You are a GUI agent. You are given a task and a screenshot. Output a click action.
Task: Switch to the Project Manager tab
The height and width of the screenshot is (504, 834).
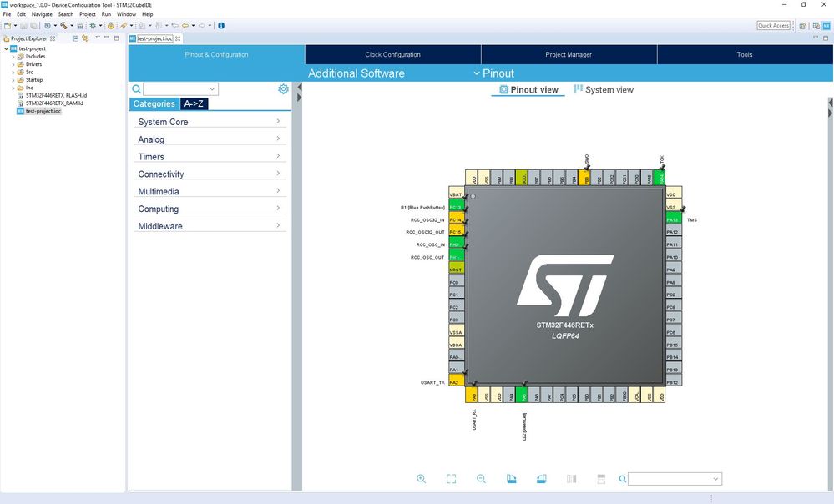[x=569, y=54]
